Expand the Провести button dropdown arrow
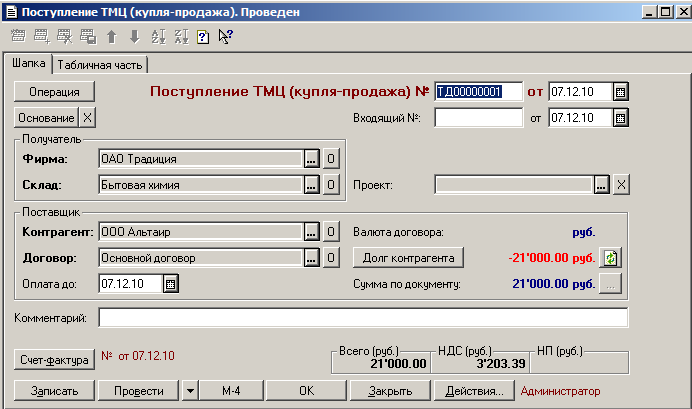This screenshot has width=692, height=409. [x=190, y=390]
